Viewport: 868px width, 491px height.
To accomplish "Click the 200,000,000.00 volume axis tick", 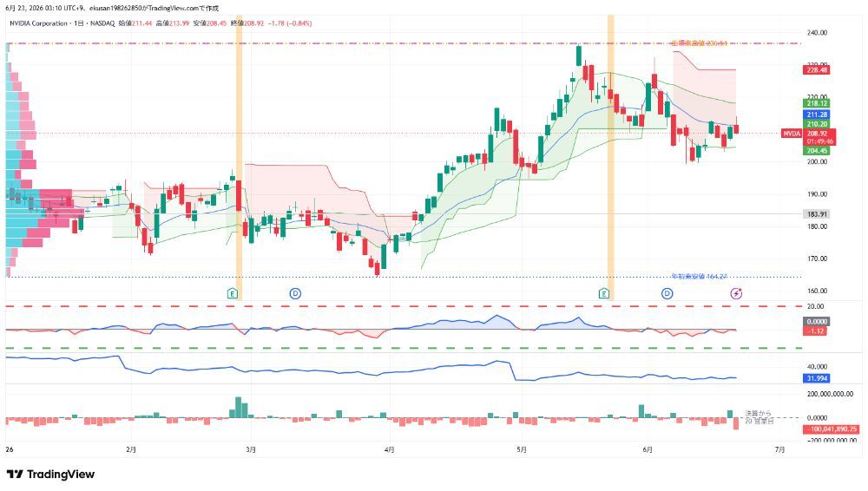I will coord(830,394).
